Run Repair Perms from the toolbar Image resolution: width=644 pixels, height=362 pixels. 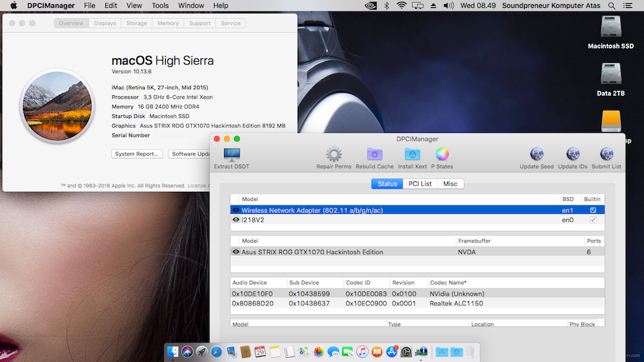333,154
